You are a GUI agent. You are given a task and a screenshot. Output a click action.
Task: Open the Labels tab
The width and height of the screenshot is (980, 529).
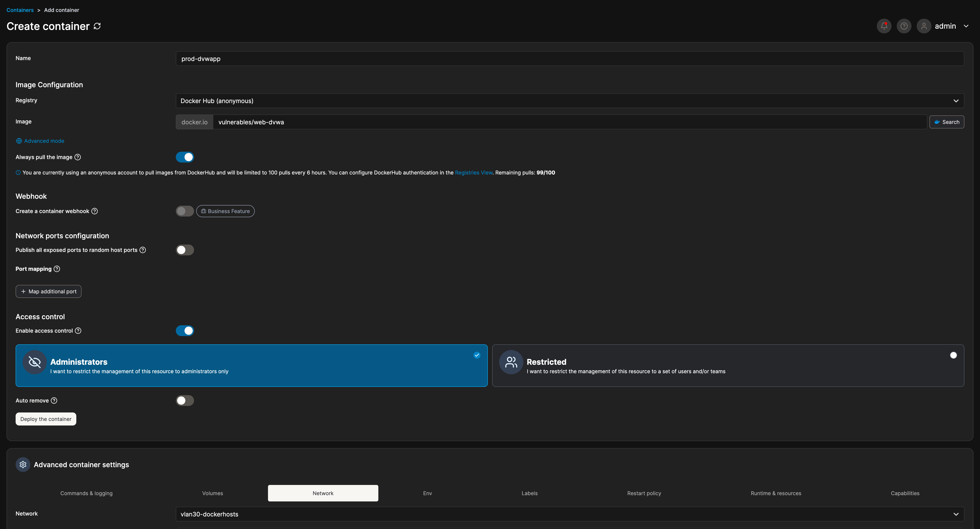click(x=529, y=494)
